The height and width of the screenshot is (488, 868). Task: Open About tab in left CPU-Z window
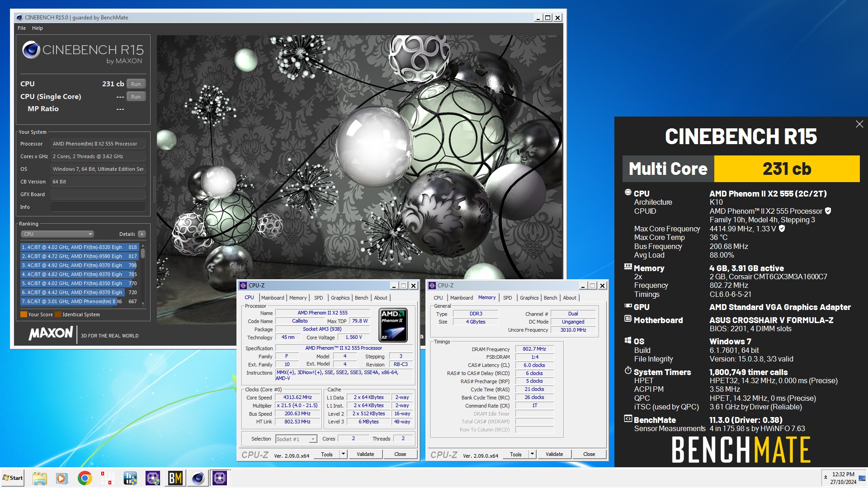381,298
